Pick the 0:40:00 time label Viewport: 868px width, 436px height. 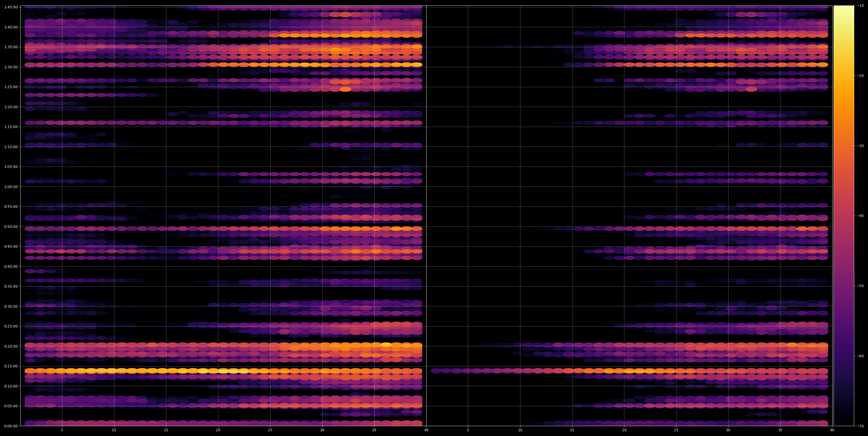pos(11,267)
